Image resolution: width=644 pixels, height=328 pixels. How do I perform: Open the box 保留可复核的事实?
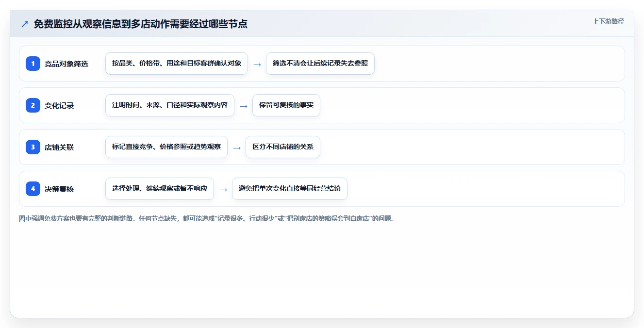pyautogui.click(x=286, y=105)
